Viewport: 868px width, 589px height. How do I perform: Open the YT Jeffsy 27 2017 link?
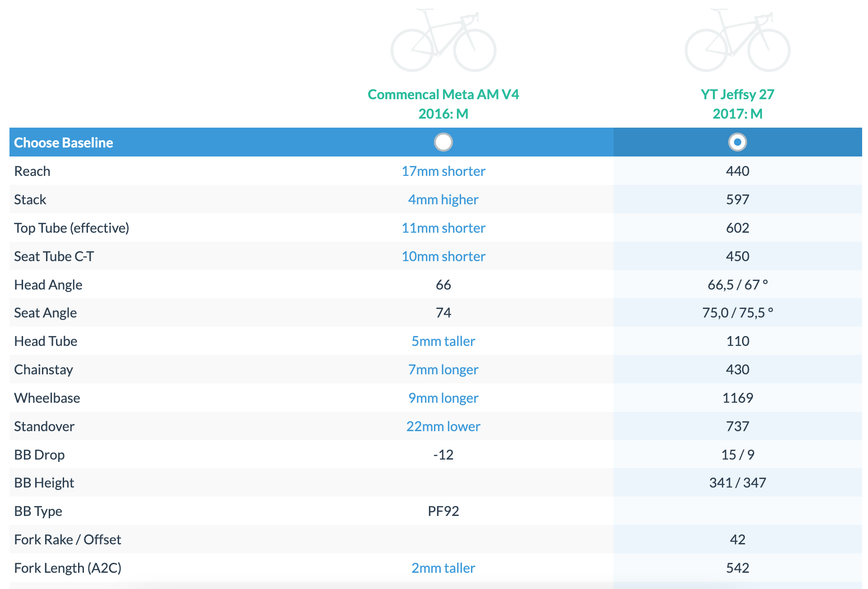tap(737, 104)
